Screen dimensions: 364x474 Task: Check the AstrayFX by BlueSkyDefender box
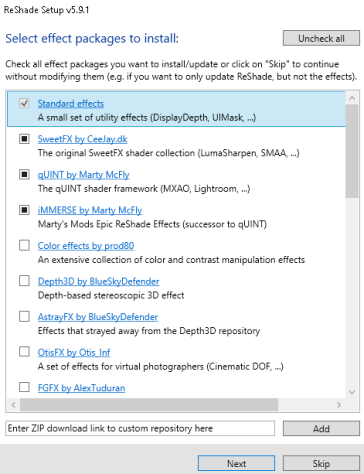[x=24, y=316]
